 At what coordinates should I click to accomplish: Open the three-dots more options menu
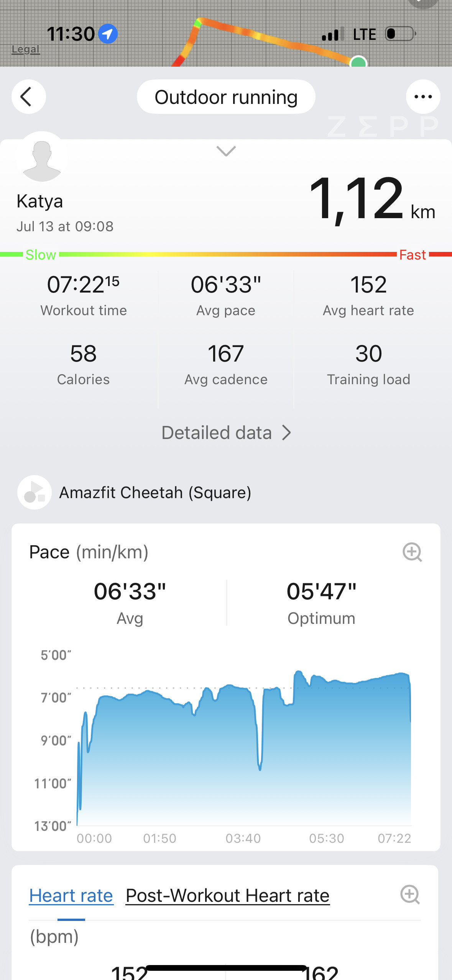[x=423, y=97]
